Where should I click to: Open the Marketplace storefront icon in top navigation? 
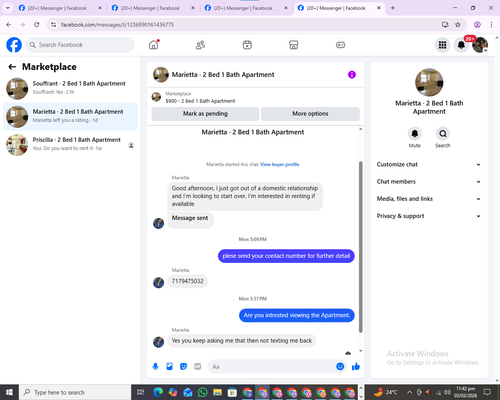[x=293, y=45]
